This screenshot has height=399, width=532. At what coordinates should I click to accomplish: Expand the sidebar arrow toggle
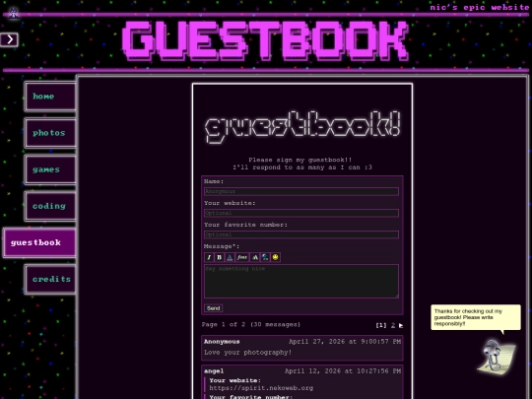(9, 39)
